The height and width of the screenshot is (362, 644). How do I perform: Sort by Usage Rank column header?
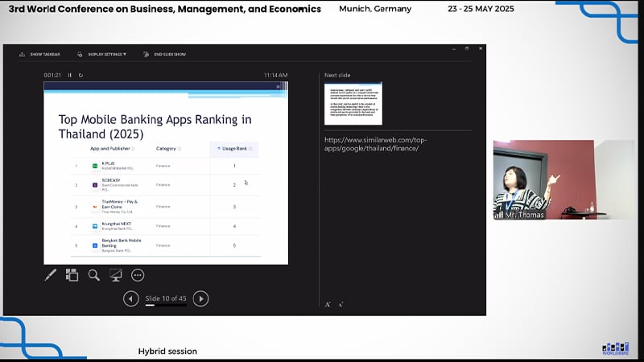tap(234, 148)
